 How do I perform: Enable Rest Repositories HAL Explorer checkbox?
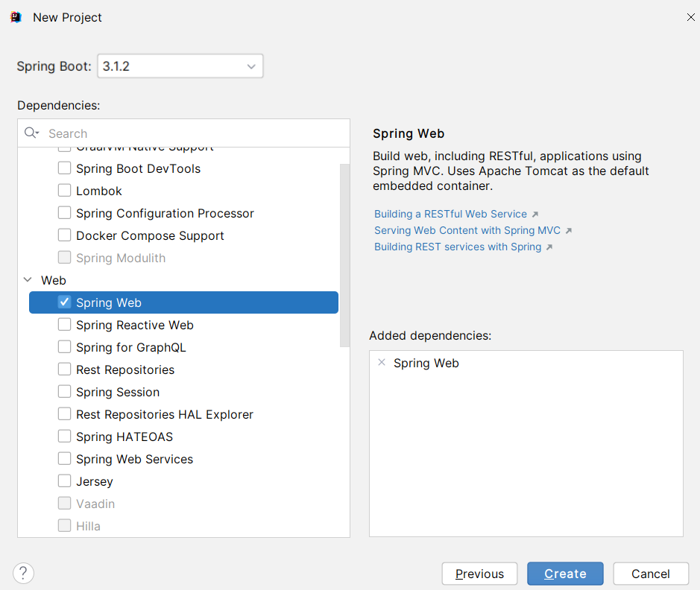(64, 414)
